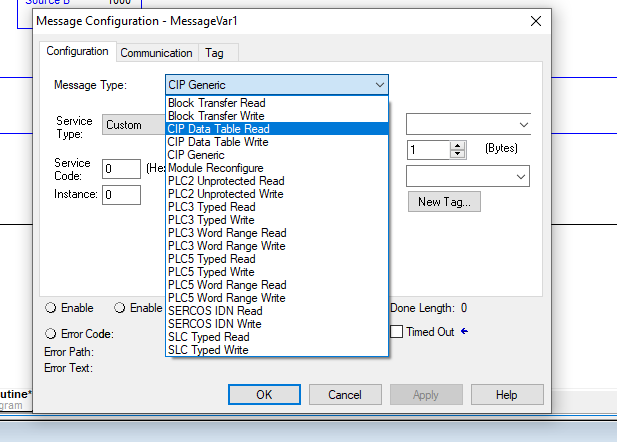Open the dropdown above New Tag button
Viewport: 617px width, 442px height.
(468, 176)
